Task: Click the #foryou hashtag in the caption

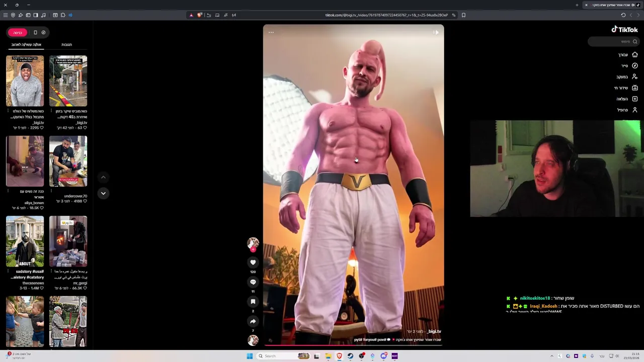Action: click(370, 340)
